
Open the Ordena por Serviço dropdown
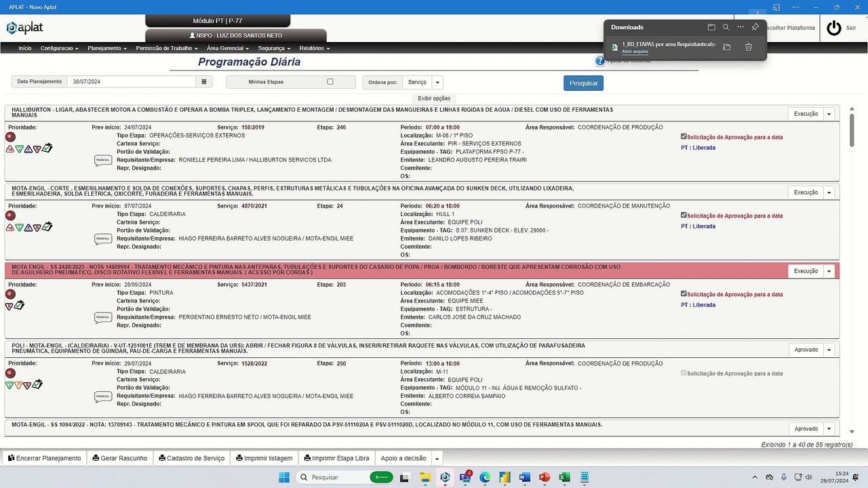437,82
